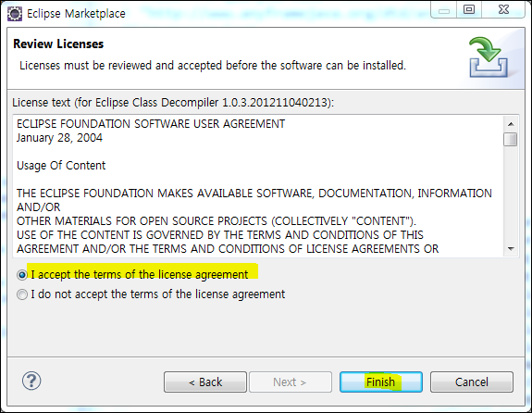
Task: Click the "OTHER MATERIALS FOR OPEN SOURCE PROJECTS" line
Action: tap(217, 221)
